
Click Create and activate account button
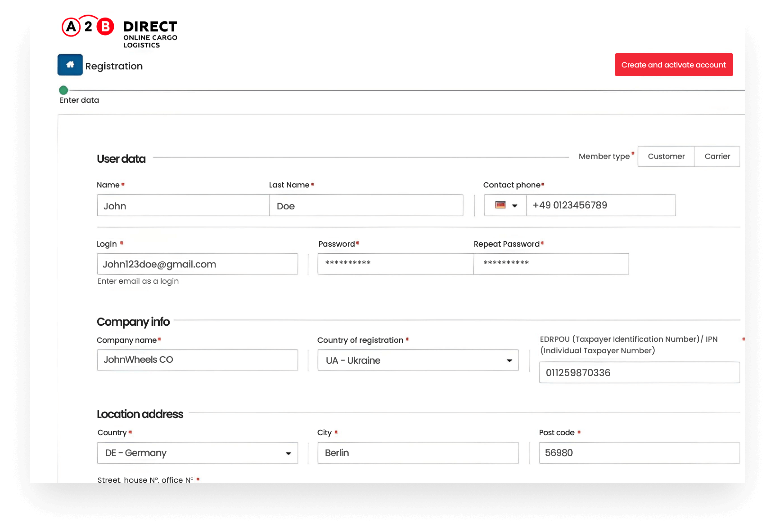click(674, 65)
